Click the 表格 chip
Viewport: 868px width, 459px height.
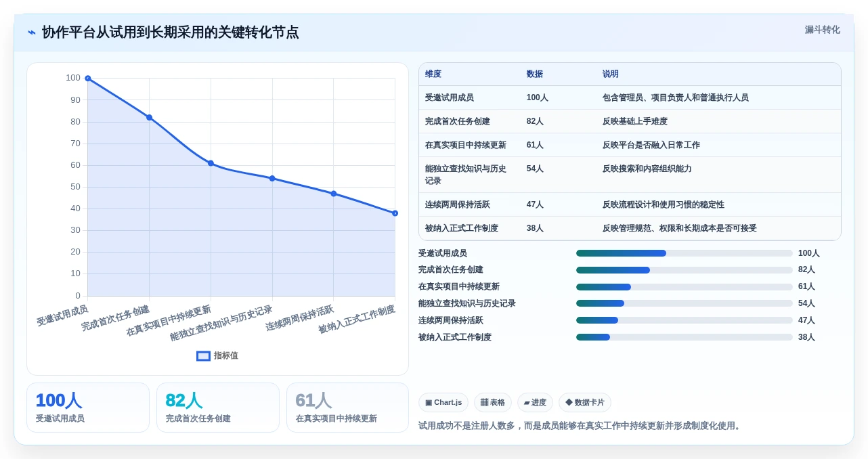pyautogui.click(x=493, y=402)
